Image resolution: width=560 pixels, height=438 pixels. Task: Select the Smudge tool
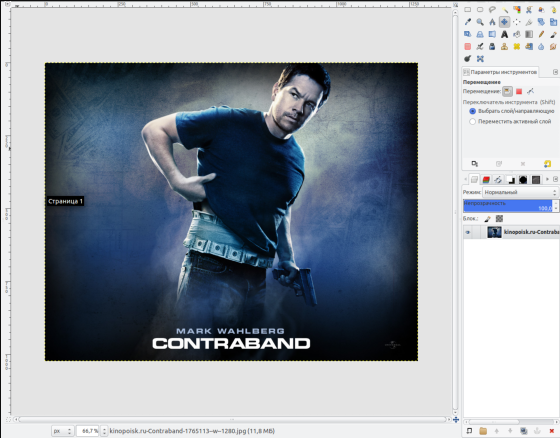click(553, 46)
